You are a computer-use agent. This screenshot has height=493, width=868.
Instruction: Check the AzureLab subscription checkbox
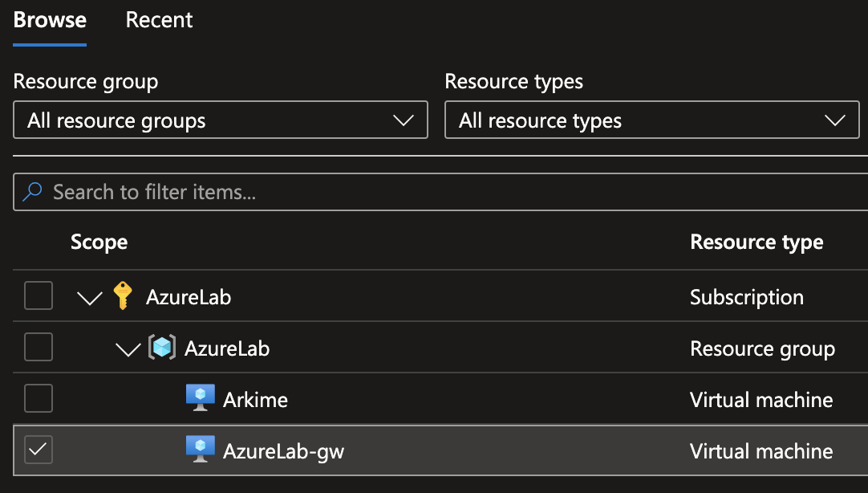click(x=39, y=295)
